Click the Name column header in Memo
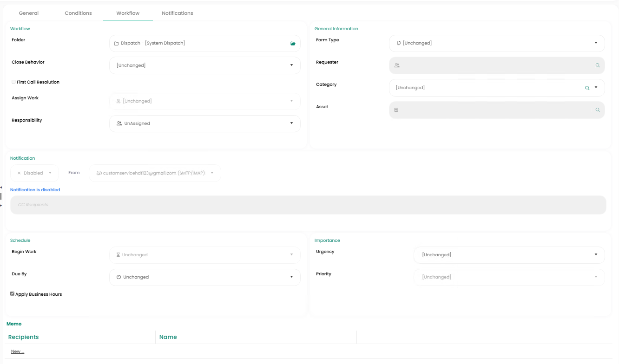Viewport: 619px width, 364px height. point(168,337)
